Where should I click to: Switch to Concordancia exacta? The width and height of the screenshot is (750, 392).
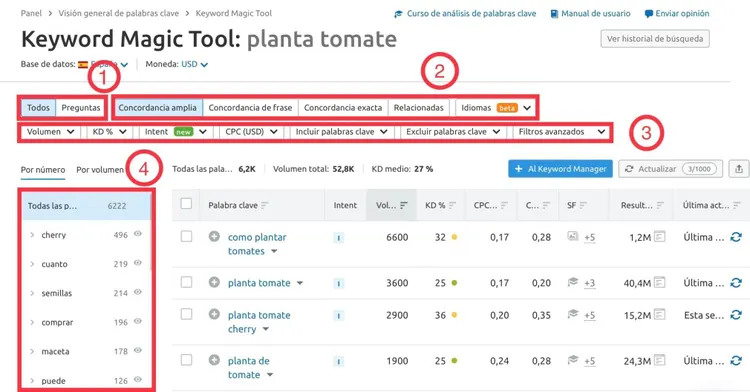click(x=343, y=108)
